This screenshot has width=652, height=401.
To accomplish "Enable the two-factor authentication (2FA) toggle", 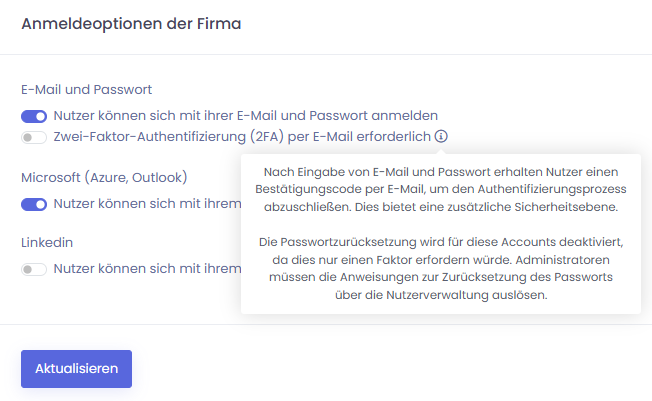I will pos(34,137).
